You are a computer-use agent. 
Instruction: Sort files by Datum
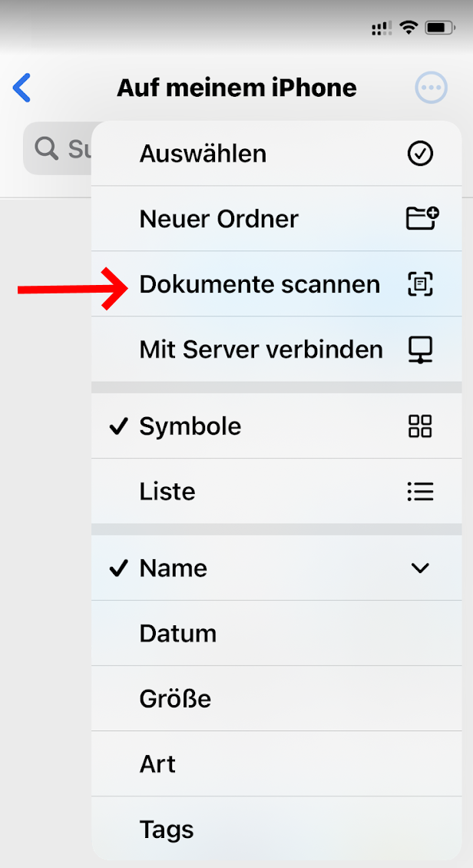tap(178, 634)
